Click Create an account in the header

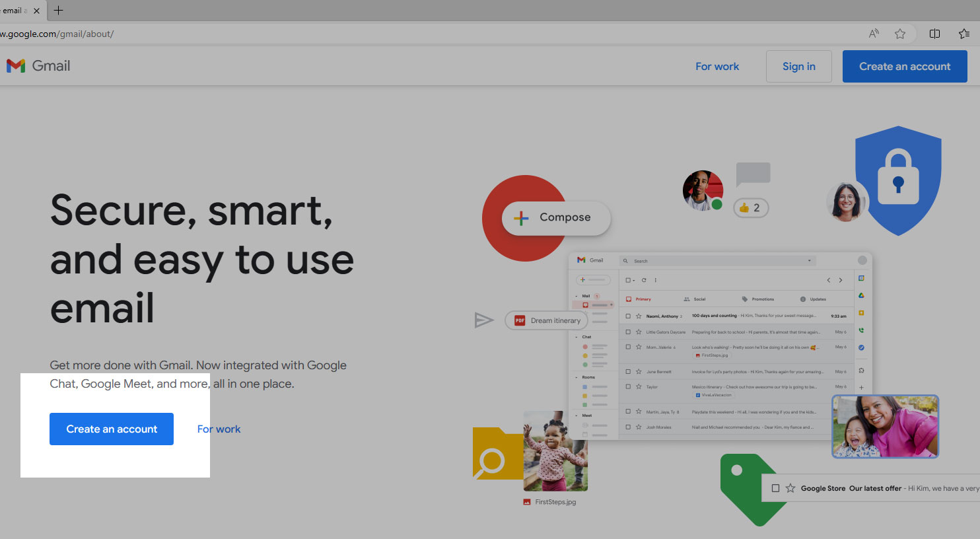click(905, 66)
